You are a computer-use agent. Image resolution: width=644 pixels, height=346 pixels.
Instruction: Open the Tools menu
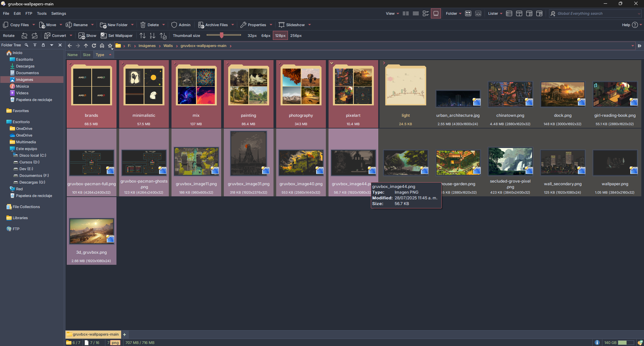[42, 13]
